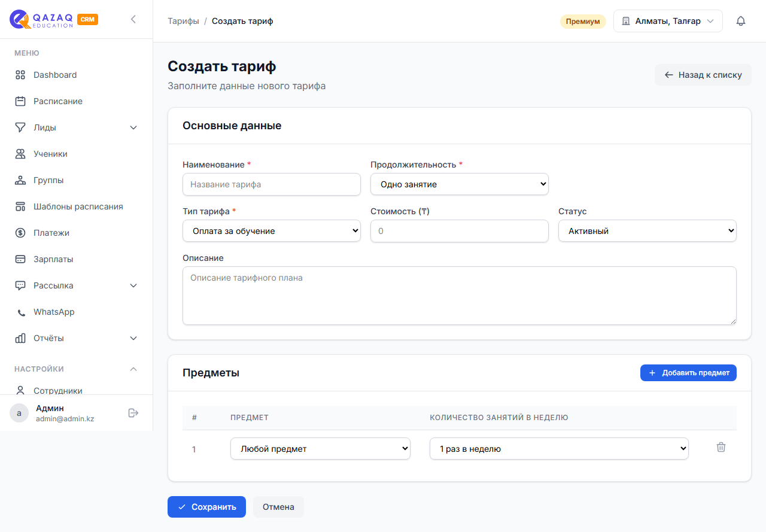Click the Qazaq Education CRM logo
Image resolution: width=766 pixels, height=532 pixels.
[54, 19]
